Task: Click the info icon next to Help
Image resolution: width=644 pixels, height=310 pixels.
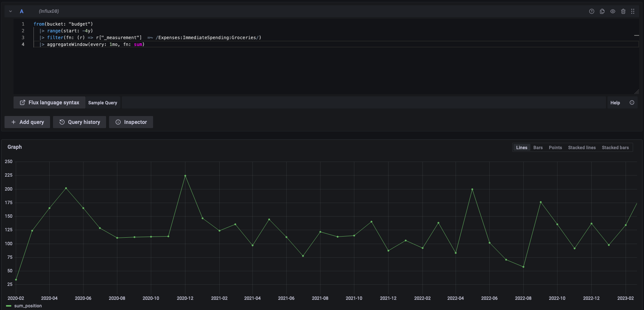Action: 632,102
